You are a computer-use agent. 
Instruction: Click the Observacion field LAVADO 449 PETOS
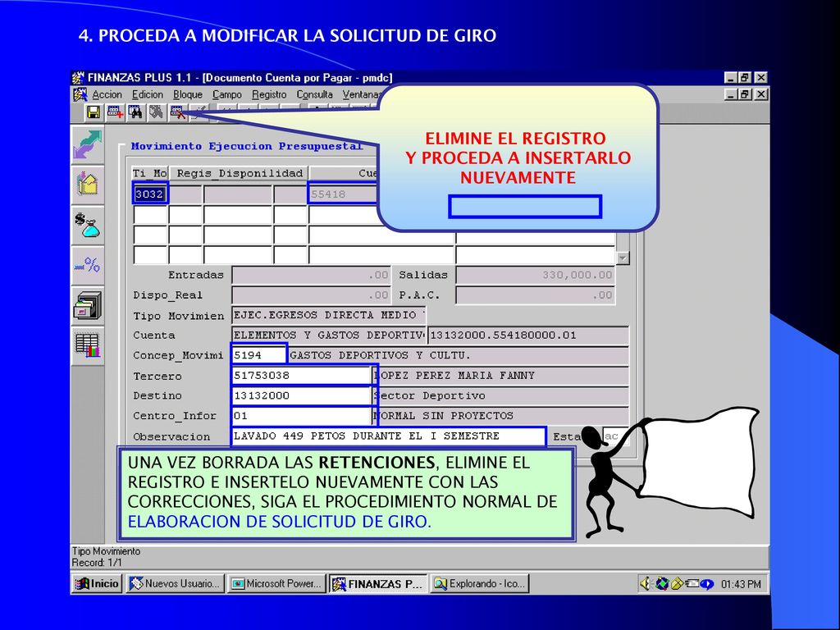(388, 436)
